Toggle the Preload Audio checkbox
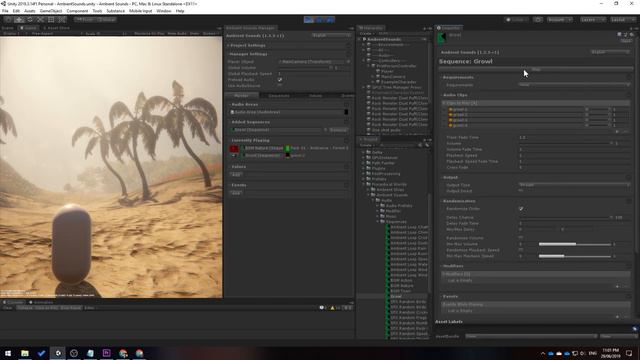 (280, 80)
